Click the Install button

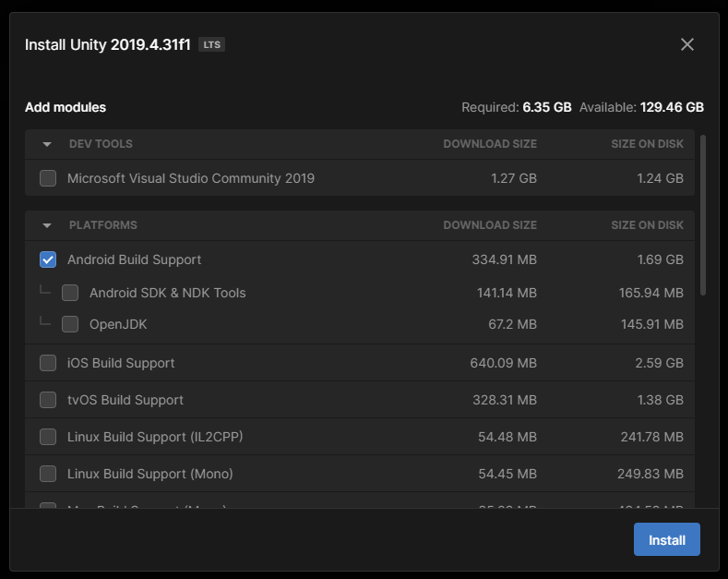(x=666, y=540)
